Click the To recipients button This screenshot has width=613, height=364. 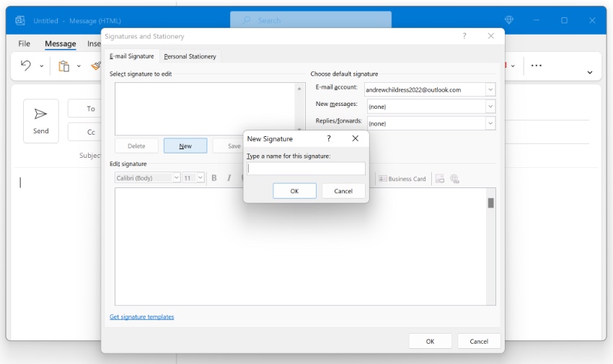[85, 109]
